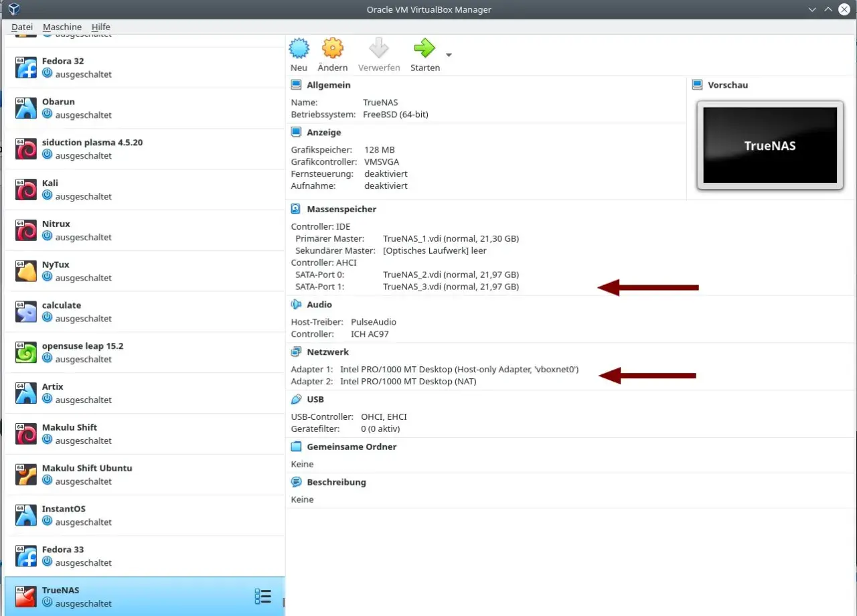The height and width of the screenshot is (616, 857).
Task: Click Adapter 1 Host-only Adapter vboxnet0 text
Action: [459, 370]
